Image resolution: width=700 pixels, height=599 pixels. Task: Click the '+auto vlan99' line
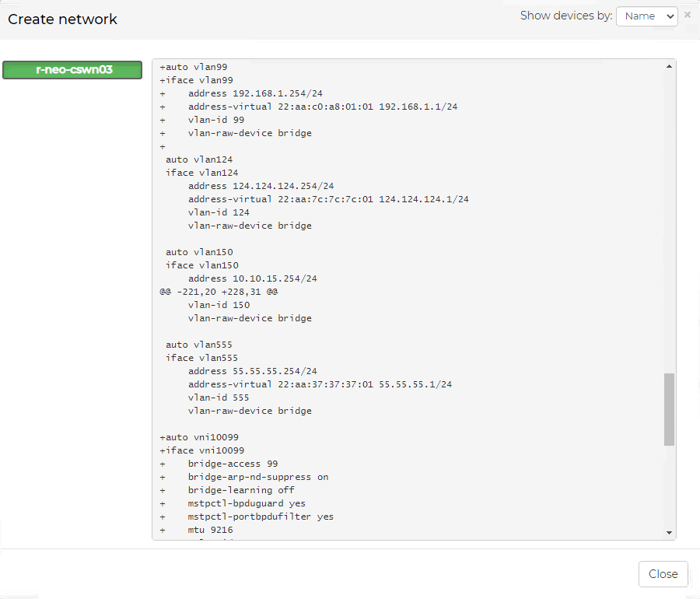pyautogui.click(x=194, y=67)
